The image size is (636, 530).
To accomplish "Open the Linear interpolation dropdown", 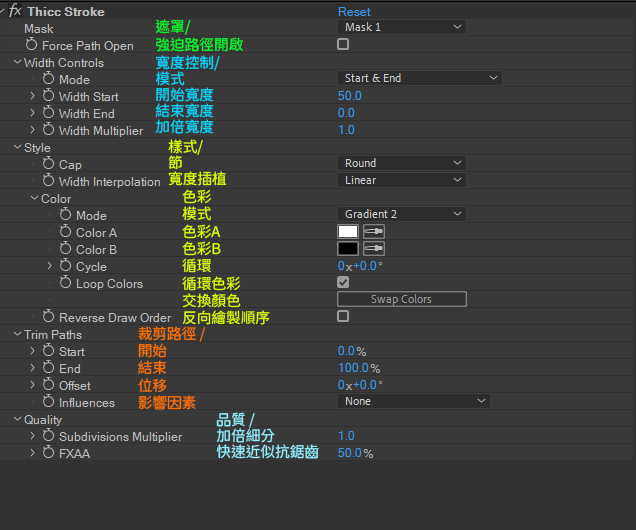I will (402, 180).
